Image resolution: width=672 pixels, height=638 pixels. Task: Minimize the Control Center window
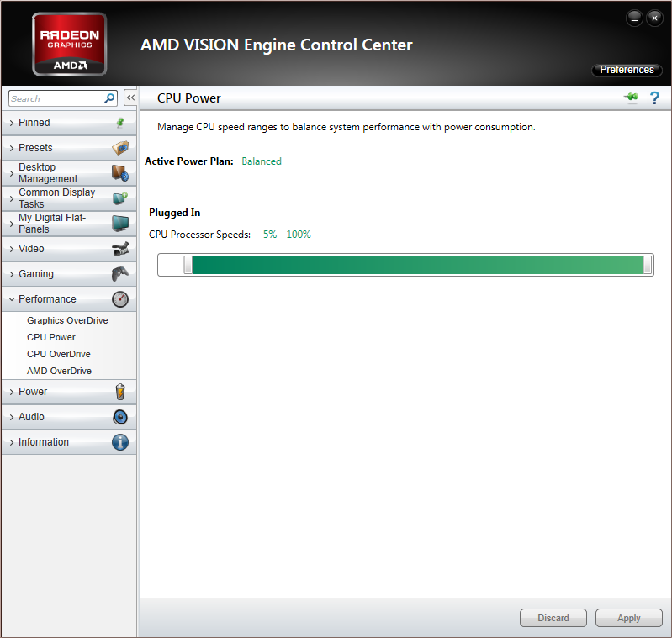click(634, 18)
